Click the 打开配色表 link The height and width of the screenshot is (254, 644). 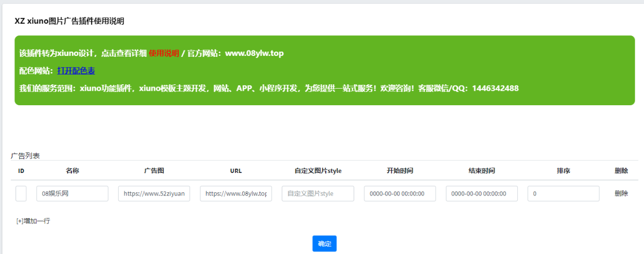(76, 70)
